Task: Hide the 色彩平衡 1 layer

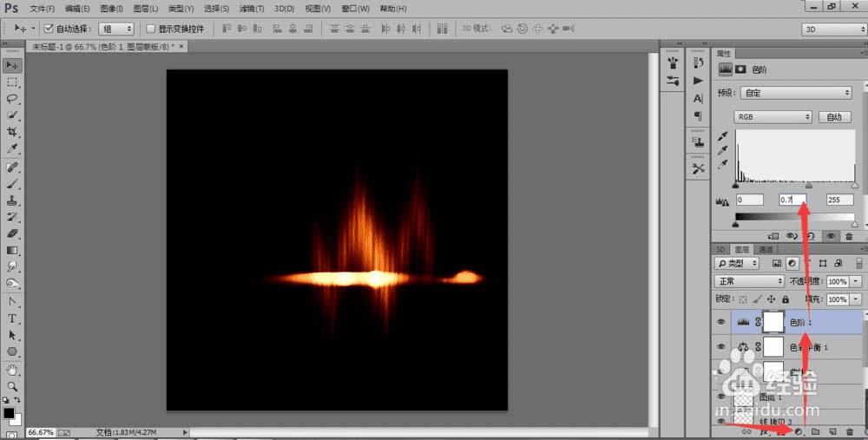Action: 720,347
